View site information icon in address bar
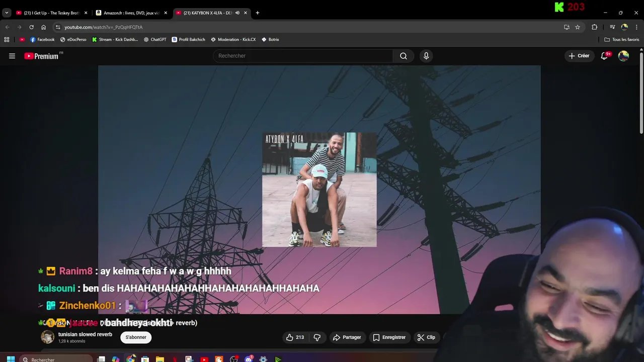This screenshot has height=362, width=644. tap(58, 27)
